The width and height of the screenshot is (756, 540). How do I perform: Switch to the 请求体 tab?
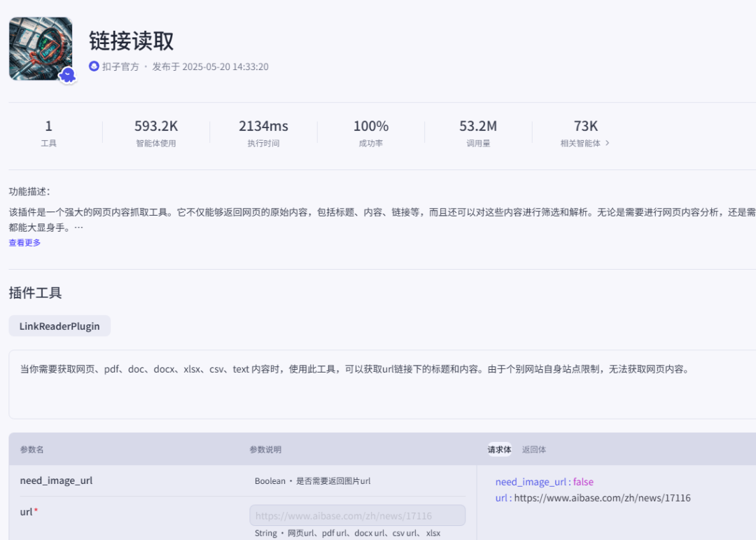pos(499,450)
